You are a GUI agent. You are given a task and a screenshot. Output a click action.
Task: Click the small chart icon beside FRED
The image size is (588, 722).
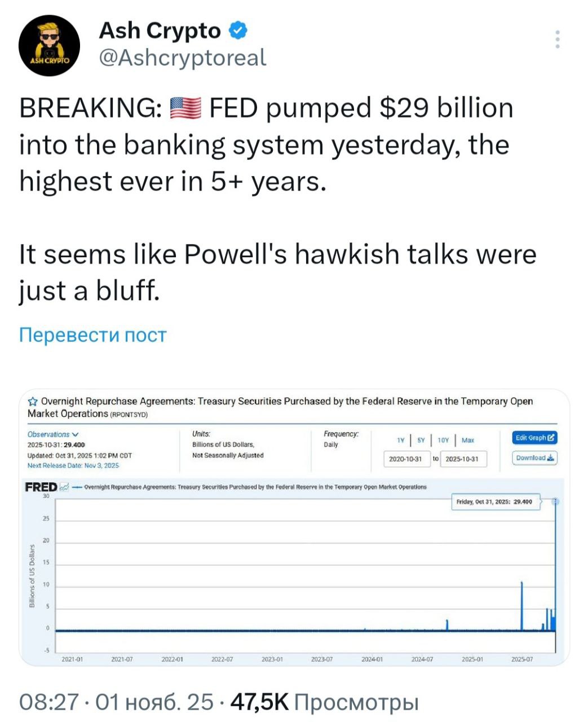(64, 487)
